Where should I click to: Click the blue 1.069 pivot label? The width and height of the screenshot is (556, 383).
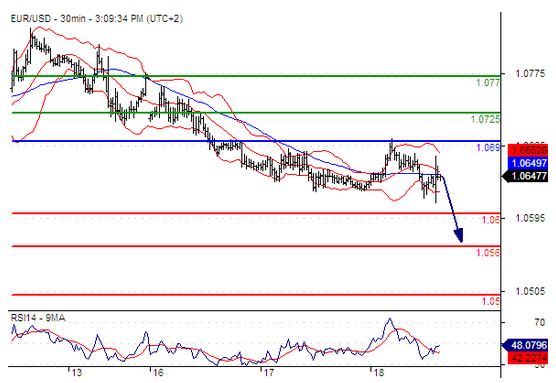488,148
